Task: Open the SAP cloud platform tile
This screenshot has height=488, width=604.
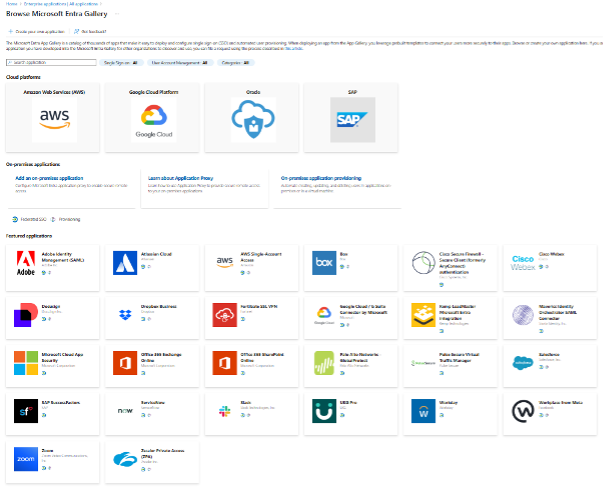Action: point(351,117)
